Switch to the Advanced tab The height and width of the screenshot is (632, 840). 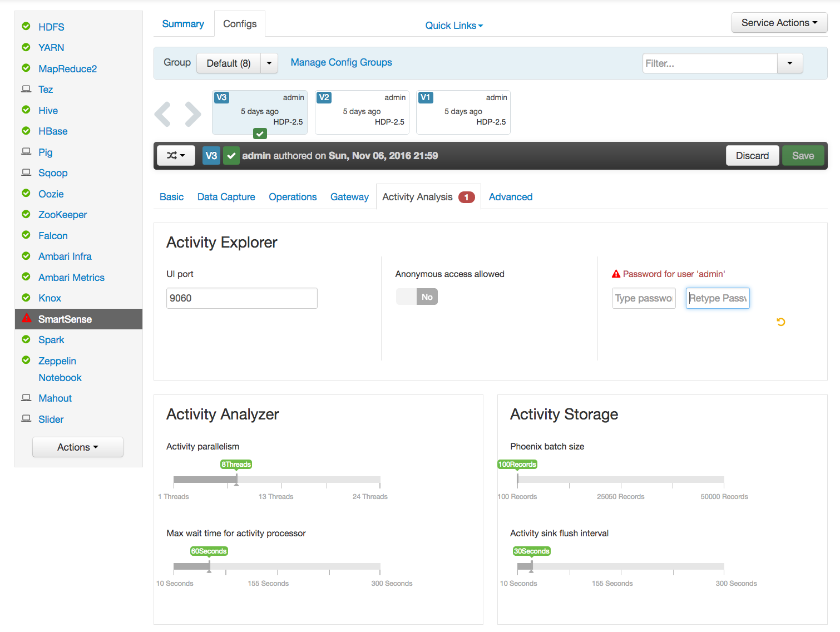click(x=510, y=196)
